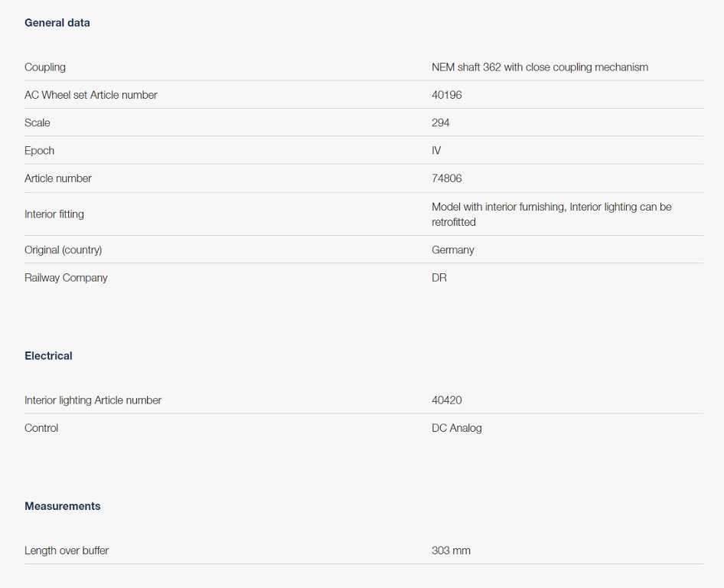Click the Measurements section heading
This screenshot has height=588, width=724.
click(63, 506)
